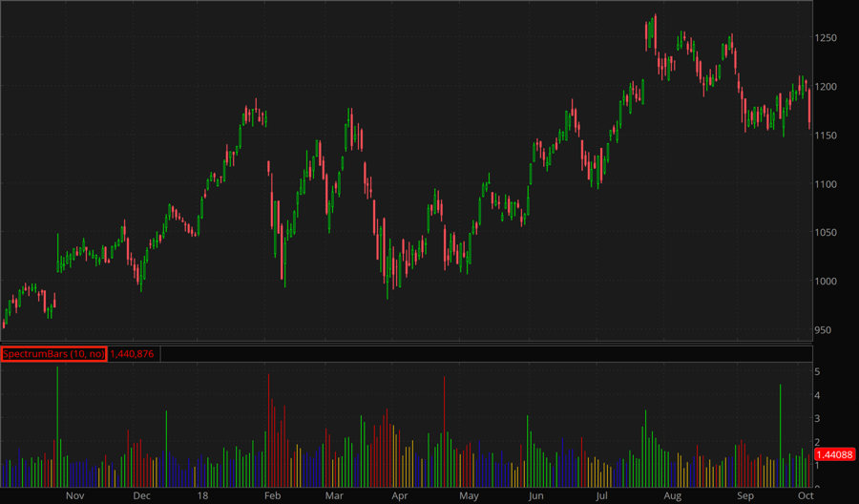Click the Aug label on time axis
Screen dimensions: 859x504
[x=672, y=496]
